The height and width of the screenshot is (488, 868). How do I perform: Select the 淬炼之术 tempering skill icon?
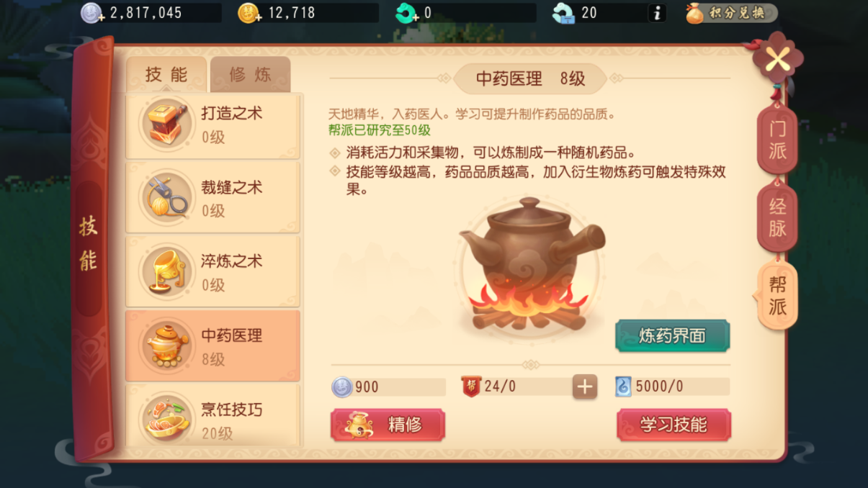pyautogui.click(x=166, y=271)
